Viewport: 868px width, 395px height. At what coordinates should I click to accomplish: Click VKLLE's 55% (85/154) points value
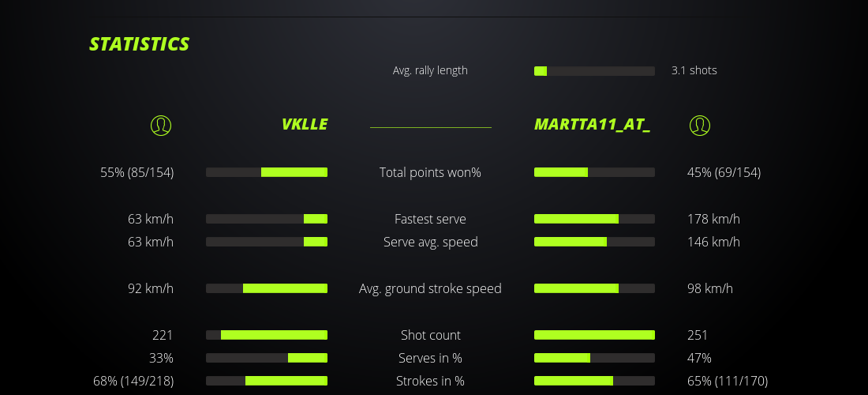pyautogui.click(x=137, y=172)
